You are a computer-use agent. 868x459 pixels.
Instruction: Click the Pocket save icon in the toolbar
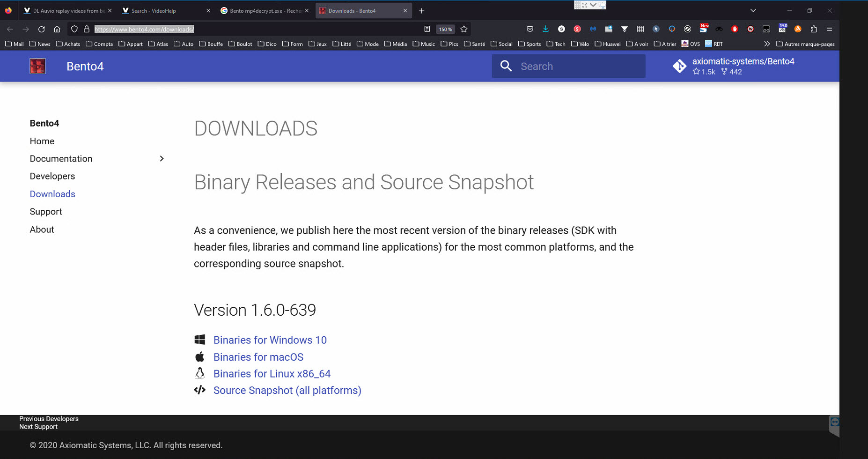pyautogui.click(x=530, y=29)
